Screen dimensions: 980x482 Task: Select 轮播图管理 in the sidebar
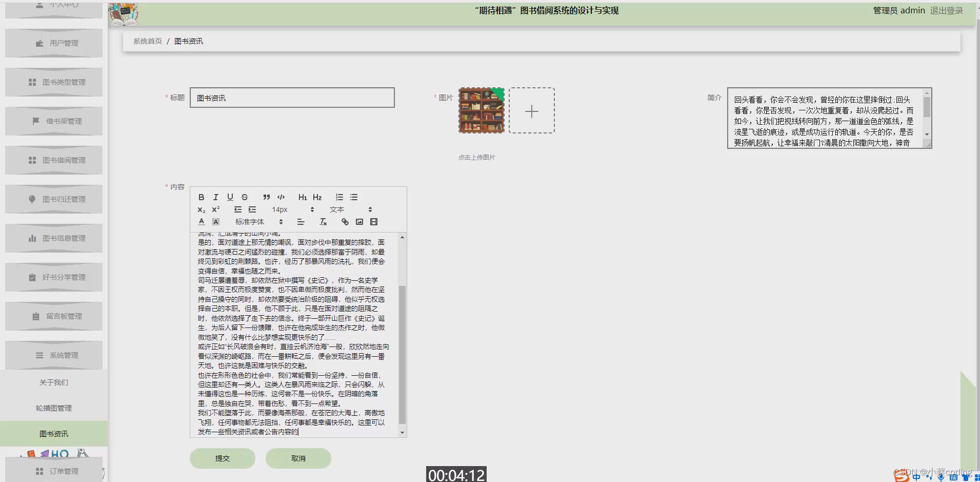click(x=54, y=408)
